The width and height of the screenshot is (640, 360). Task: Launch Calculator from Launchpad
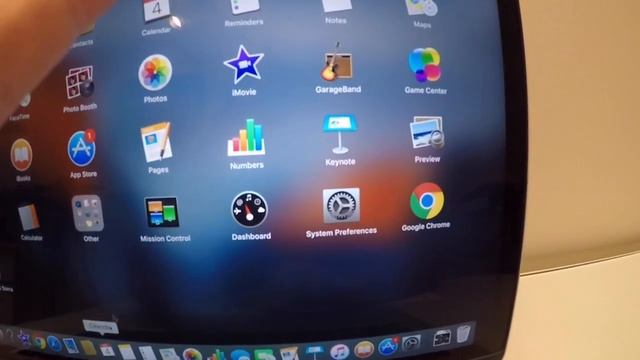(x=29, y=218)
